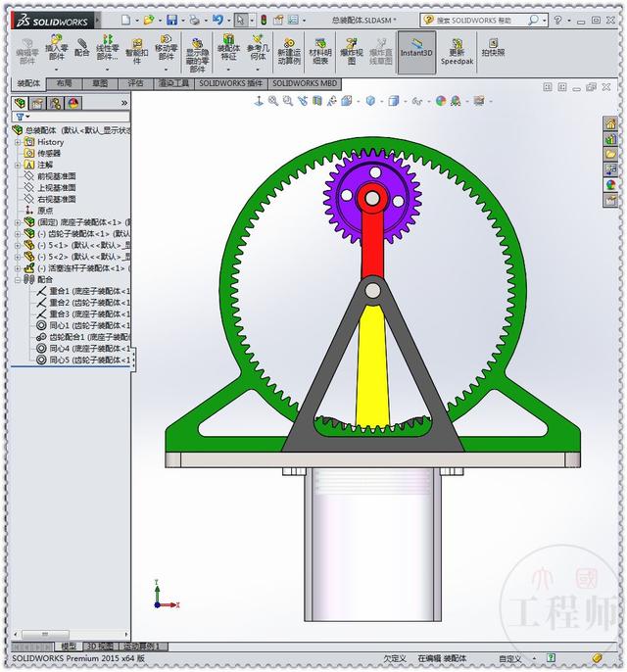
Task: Switch to the 布局 layout tab
Action: coord(64,83)
